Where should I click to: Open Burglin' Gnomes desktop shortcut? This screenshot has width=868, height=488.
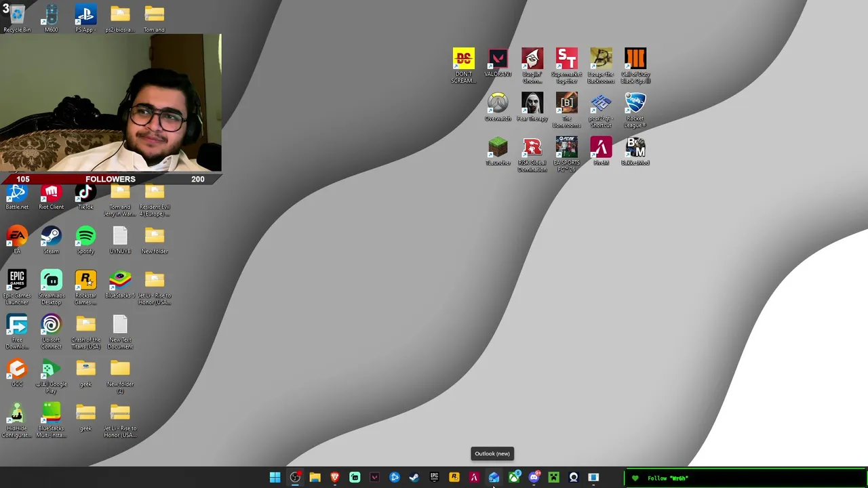[532, 66]
